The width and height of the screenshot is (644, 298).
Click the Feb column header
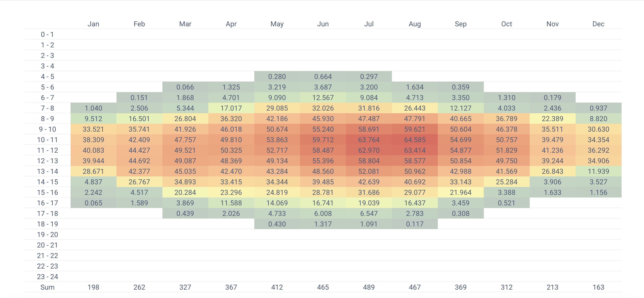point(139,24)
